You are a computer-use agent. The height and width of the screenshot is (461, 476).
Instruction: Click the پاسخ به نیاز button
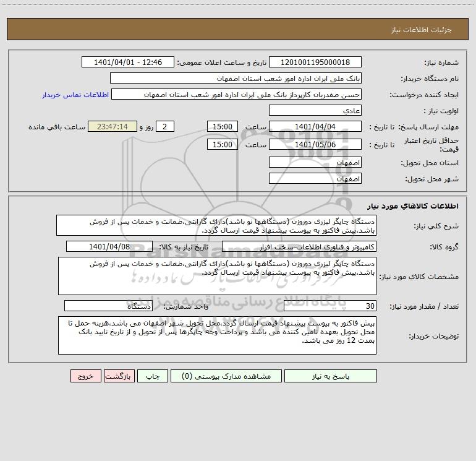click(331, 376)
